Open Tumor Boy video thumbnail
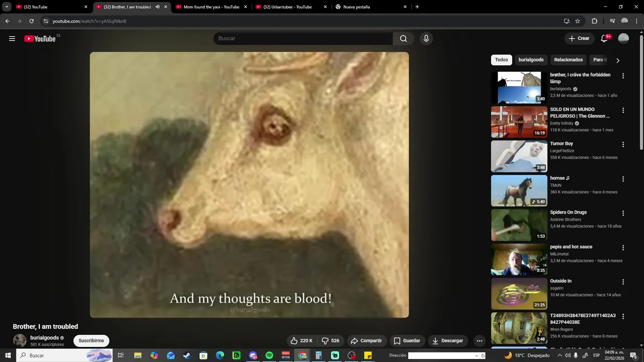Viewport: 644px width, 362px height. [x=519, y=156]
